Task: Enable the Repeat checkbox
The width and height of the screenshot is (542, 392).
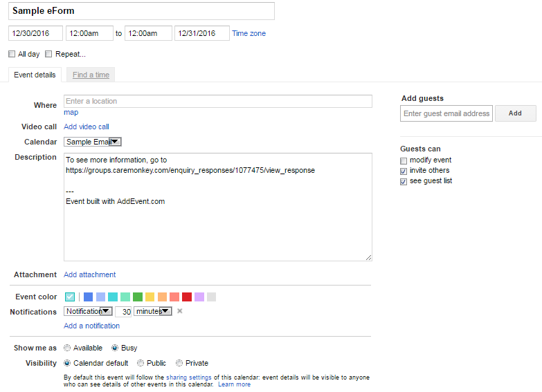Action: (48, 54)
